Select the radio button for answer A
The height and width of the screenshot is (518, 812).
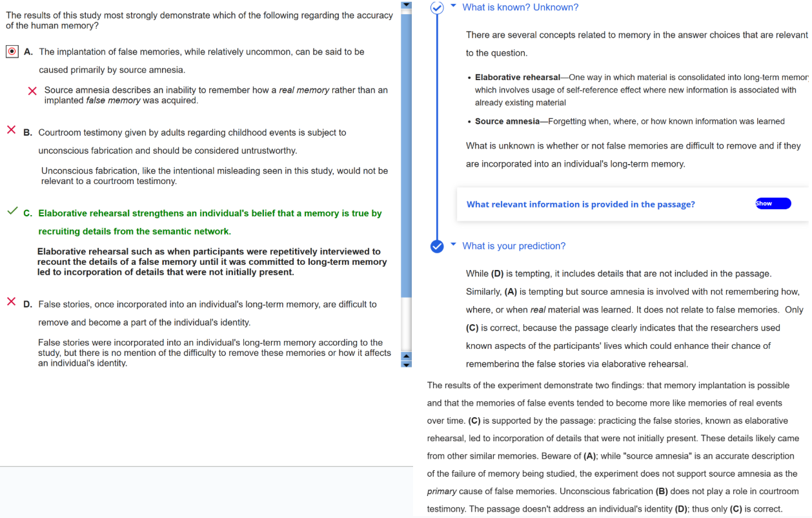click(12, 52)
